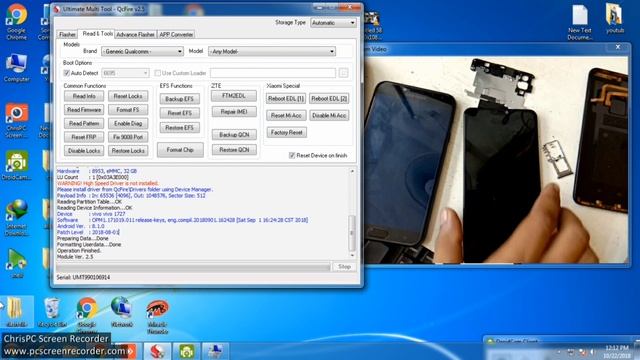The height and width of the screenshot is (360, 640).
Task: Open the DroidCam desktop icon
Action: pyautogui.click(x=16, y=165)
